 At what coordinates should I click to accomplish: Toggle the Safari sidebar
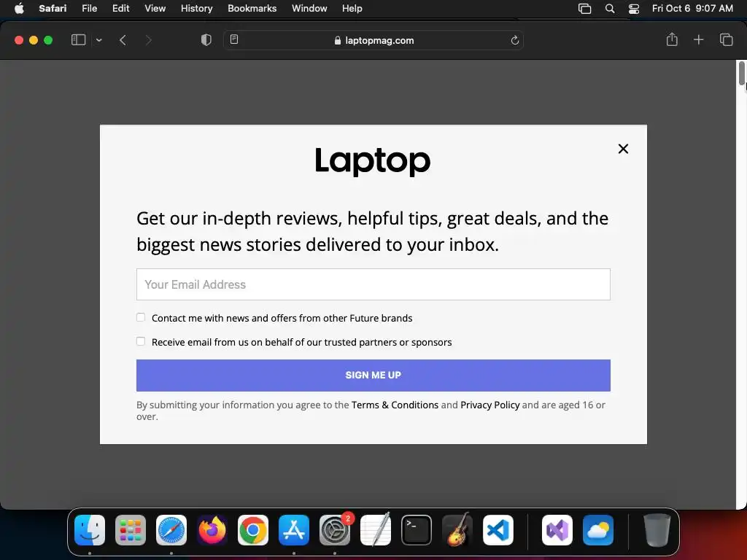(x=79, y=40)
